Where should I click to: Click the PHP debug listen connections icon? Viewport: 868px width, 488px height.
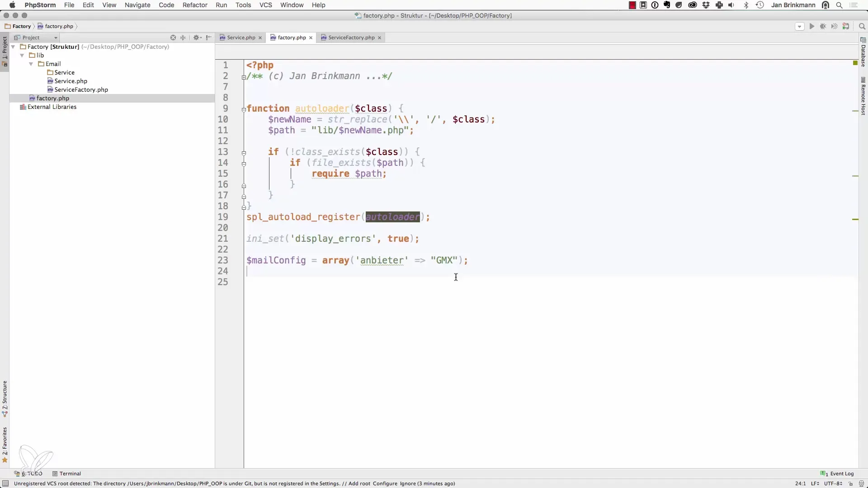[846, 26]
